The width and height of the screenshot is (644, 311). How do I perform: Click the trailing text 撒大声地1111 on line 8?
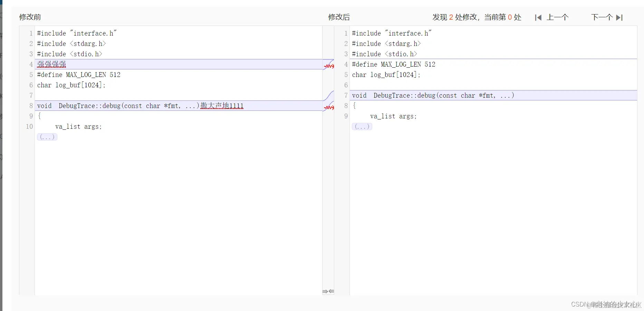tap(222, 106)
